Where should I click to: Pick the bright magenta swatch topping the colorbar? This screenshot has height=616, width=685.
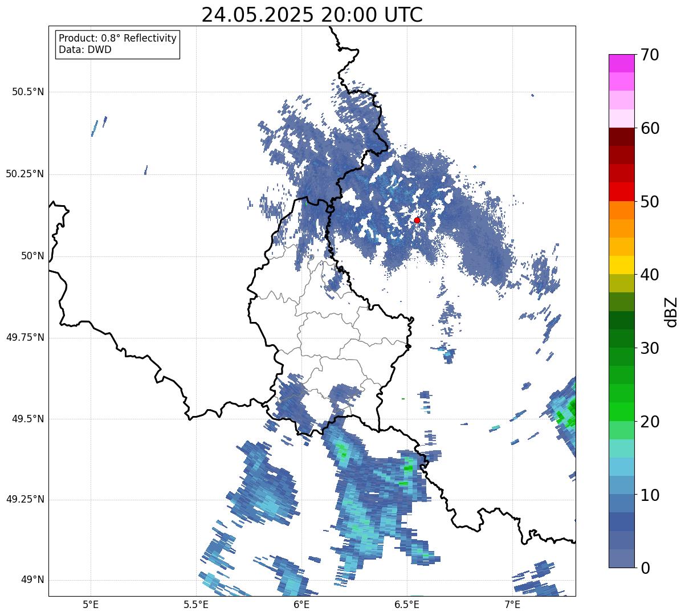click(621, 63)
